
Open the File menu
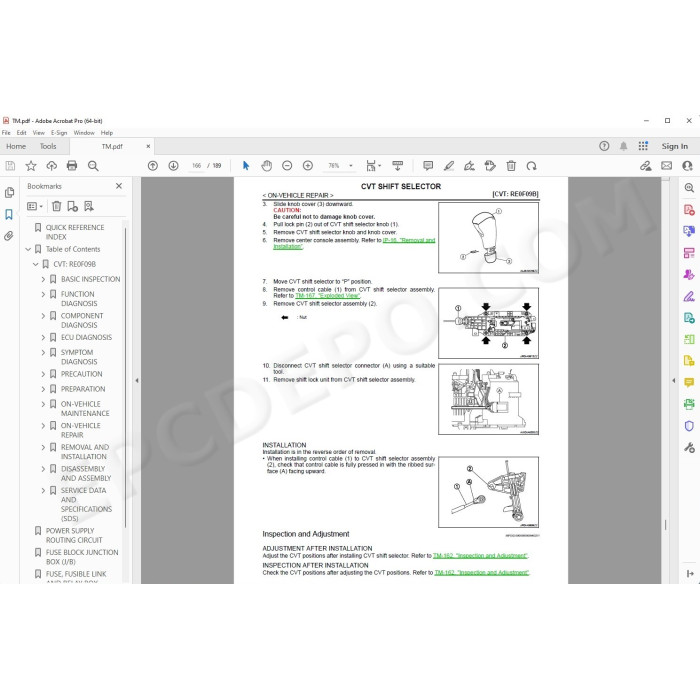pos(6,133)
